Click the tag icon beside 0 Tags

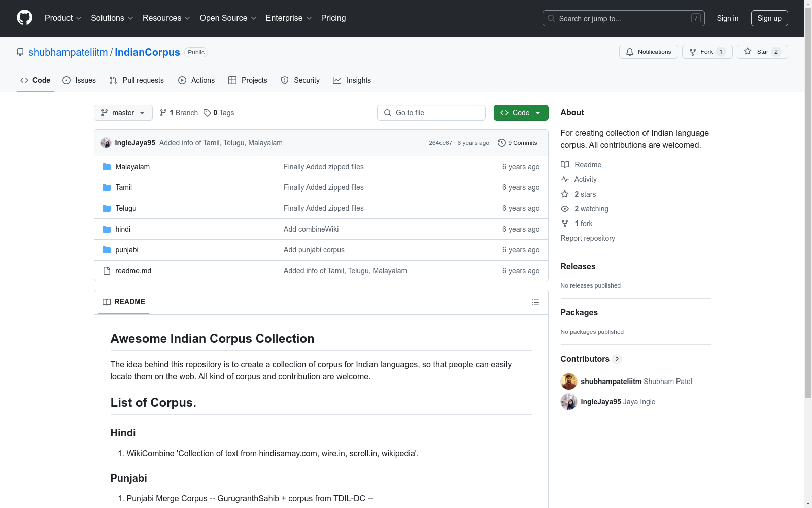[207, 113]
